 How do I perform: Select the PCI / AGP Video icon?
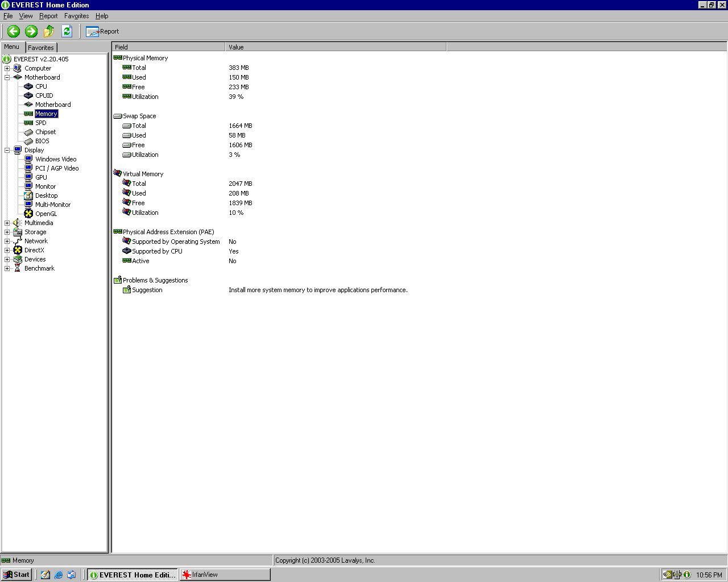pos(28,168)
